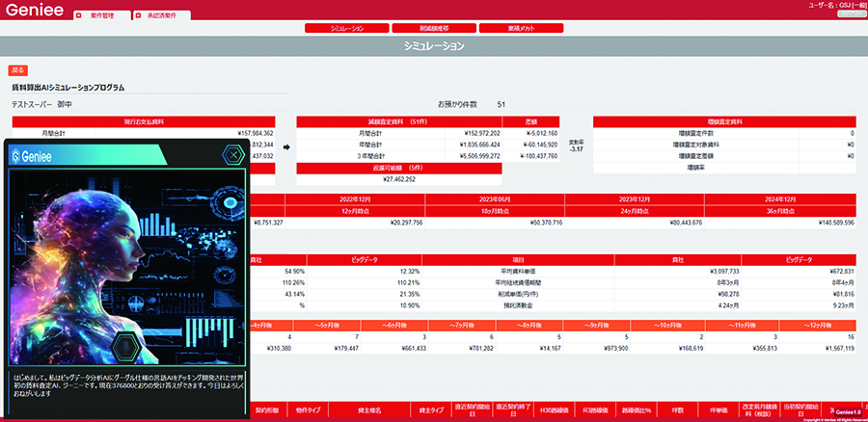Select the rightmost red navigation button
The width and height of the screenshot is (868, 422).
[521, 28]
